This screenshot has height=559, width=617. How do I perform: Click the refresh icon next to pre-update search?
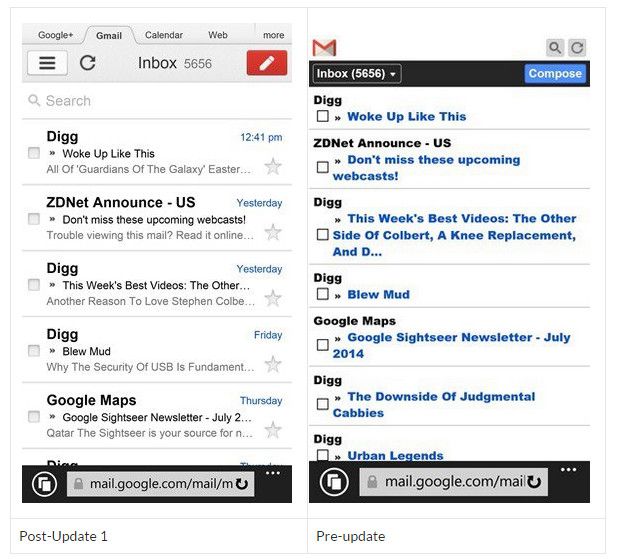coord(577,48)
